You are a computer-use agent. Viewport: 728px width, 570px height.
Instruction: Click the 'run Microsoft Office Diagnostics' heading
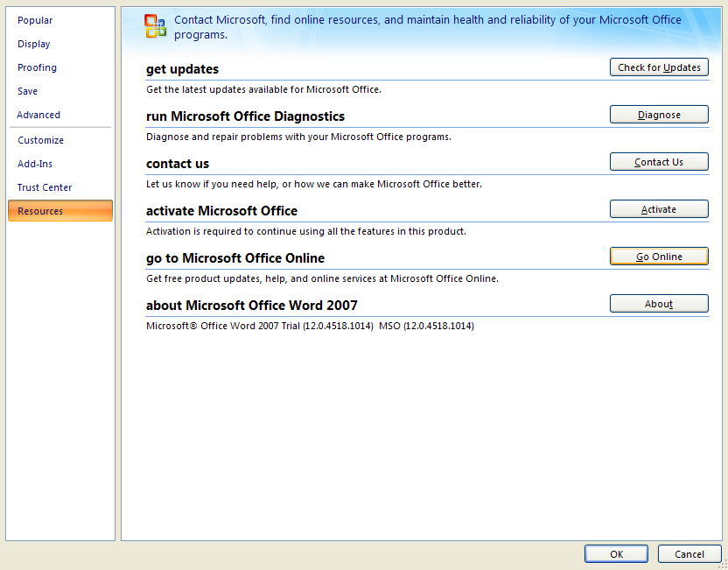[245, 116]
